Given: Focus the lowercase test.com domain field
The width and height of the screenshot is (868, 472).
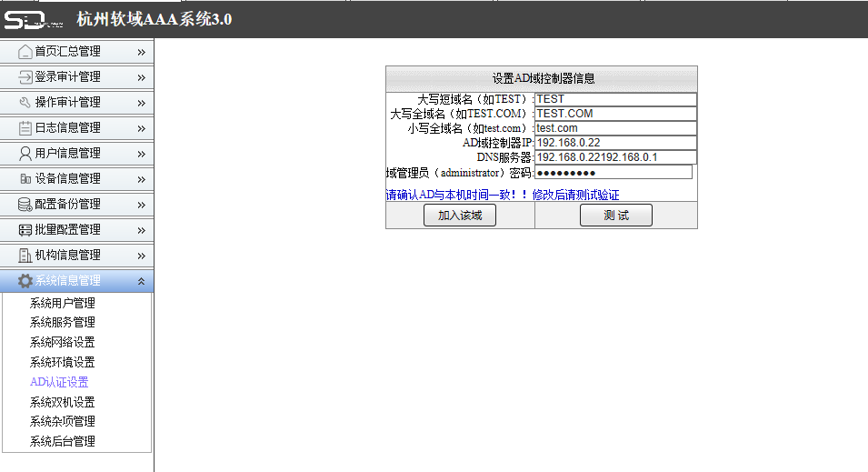Looking at the screenshot, I should pos(615,128).
